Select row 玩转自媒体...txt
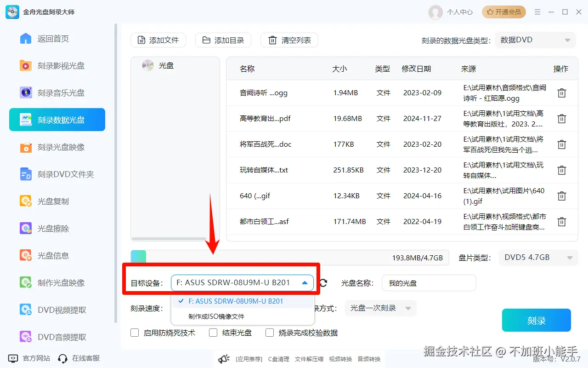The width and height of the screenshot is (588, 368). pos(402,170)
